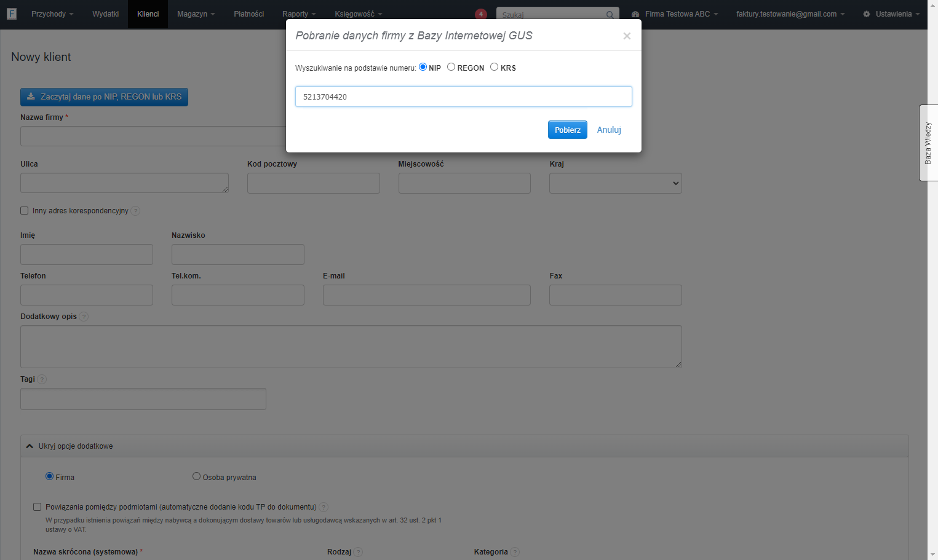
Task: Click the Nazwisko input field
Action: (238, 254)
